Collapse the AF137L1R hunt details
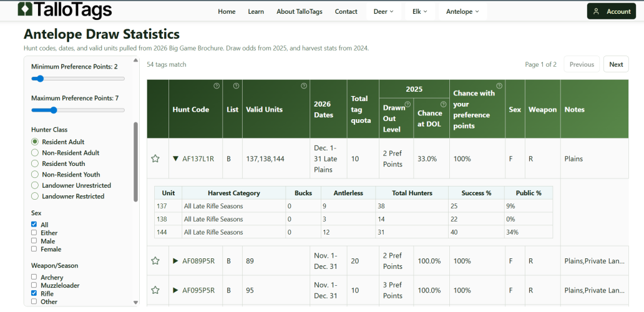Screen dimensions: 644x312 (x=175, y=158)
